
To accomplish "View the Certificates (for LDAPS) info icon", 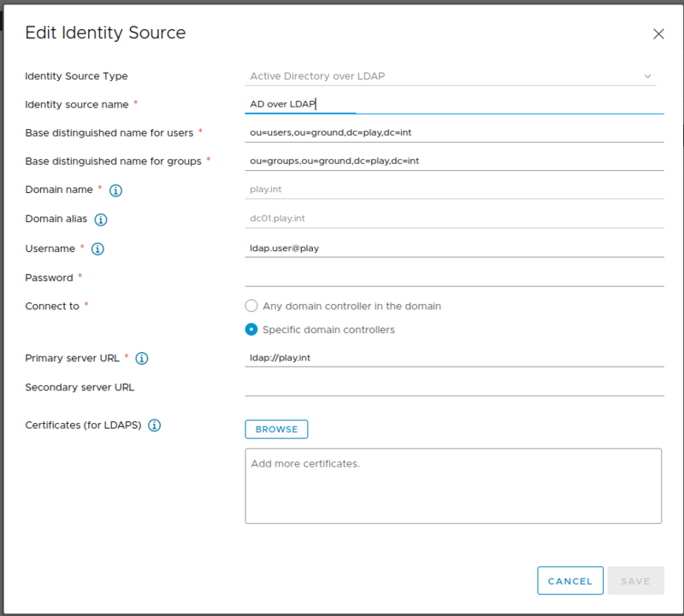I will (x=154, y=425).
